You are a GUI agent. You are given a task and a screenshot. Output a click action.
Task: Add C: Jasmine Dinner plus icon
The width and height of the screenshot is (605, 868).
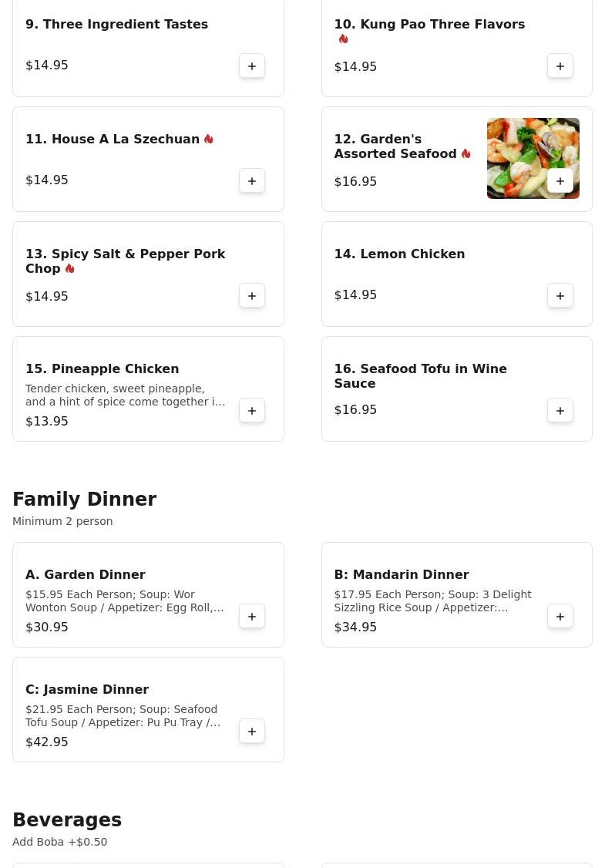[x=252, y=732]
